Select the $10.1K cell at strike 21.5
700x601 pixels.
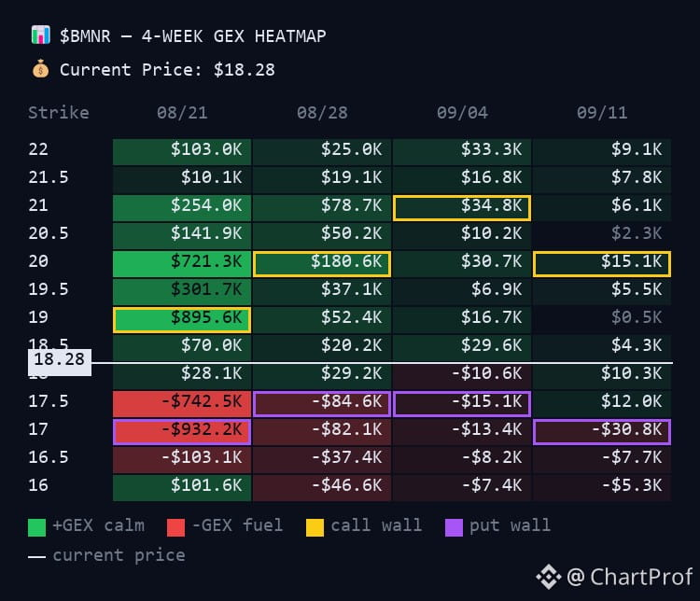(x=182, y=179)
